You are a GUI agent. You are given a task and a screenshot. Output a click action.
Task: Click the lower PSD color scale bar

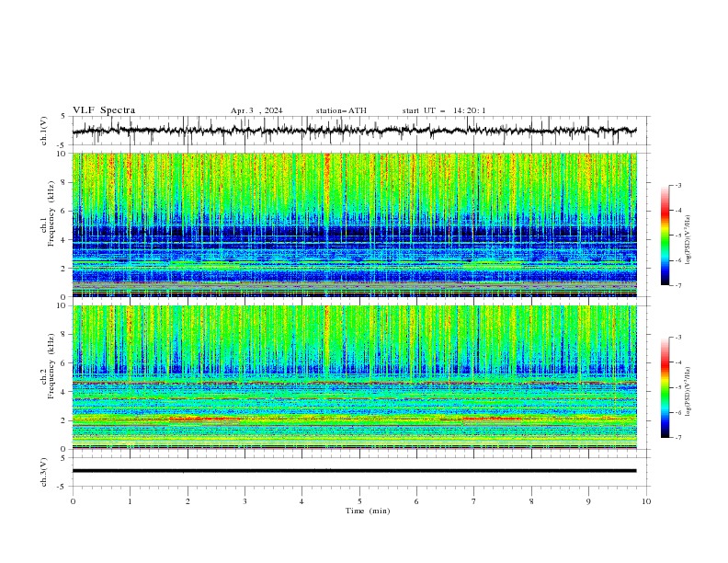[x=665, y=387]
